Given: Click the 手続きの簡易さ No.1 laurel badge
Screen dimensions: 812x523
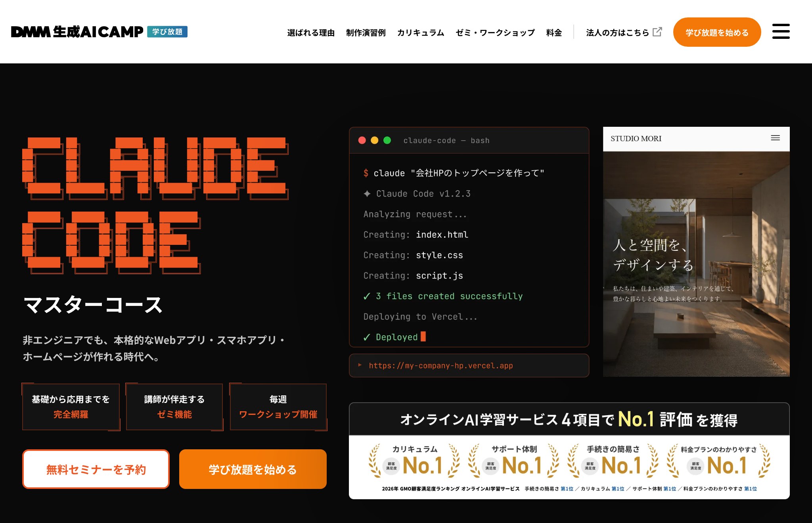Looking at the screenshot, I should [613, 461].
